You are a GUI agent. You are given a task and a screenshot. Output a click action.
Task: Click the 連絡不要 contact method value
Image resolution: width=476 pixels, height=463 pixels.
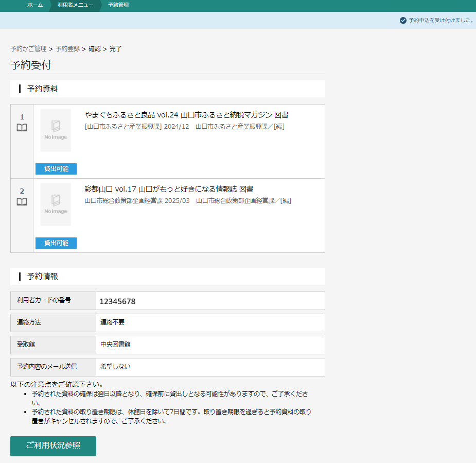[112, 322]
